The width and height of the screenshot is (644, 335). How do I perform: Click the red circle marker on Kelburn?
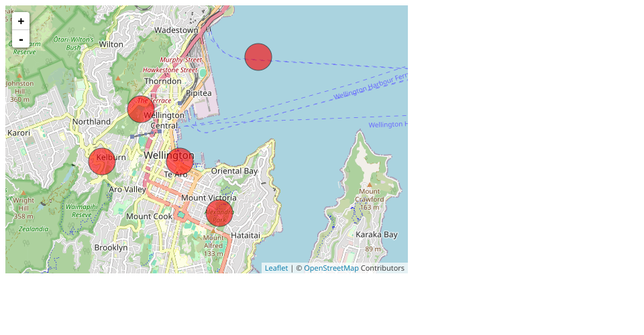102,161
